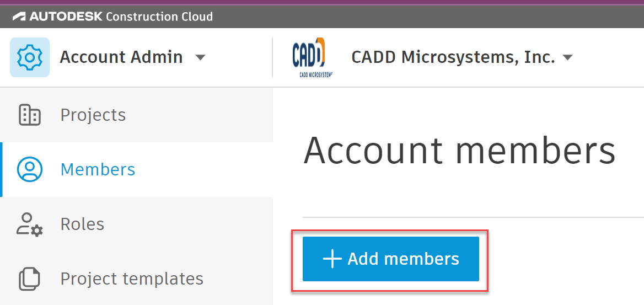Viewport: 644px width, 305px height.
Task: Open the Project templates sidebar item
Action: (132, 279)
